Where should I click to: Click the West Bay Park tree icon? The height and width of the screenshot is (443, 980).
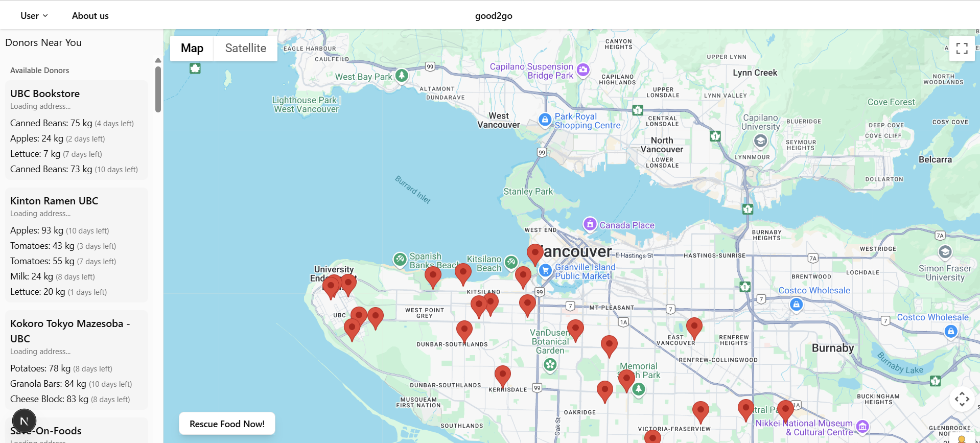[x=402, y=76]
